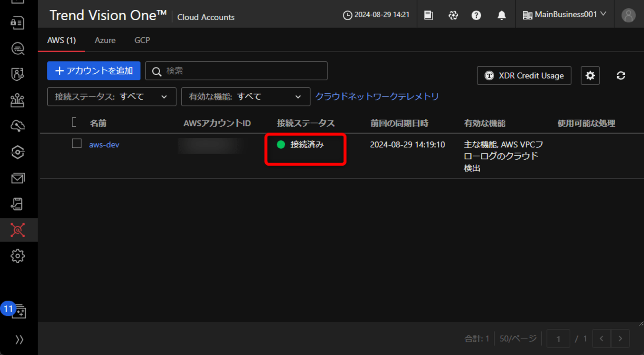644x355 pixels.
Task: Open the gear administration sidebar icon
Action: pyautogui.click(x=18, y=256)
